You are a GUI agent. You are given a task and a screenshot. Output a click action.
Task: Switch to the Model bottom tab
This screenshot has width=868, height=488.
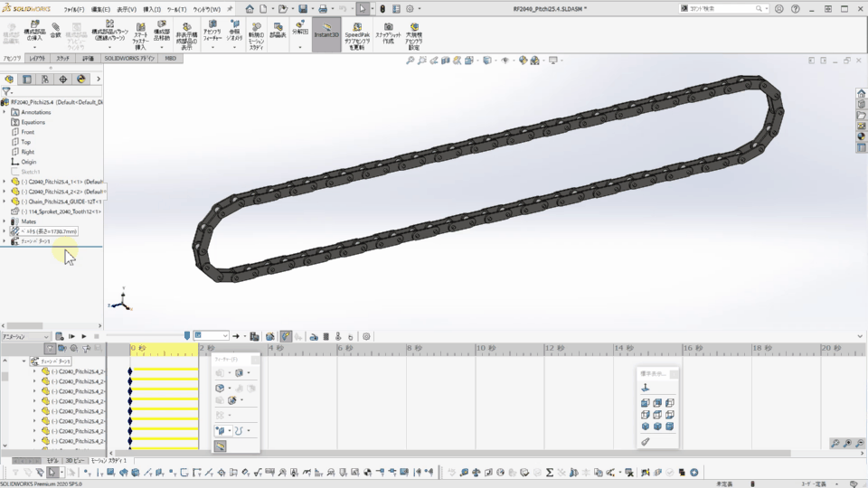(x=52, y=460)
